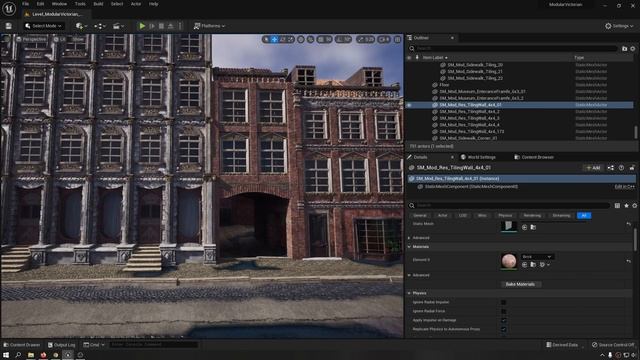Open the play options three-dot menu
Viewport: 640px width, 360px height.
pos(180,26)
